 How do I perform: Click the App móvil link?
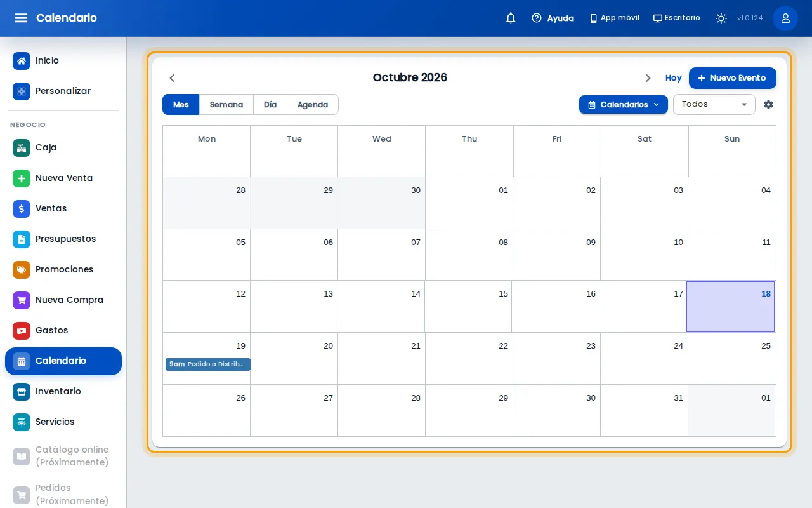614,18
